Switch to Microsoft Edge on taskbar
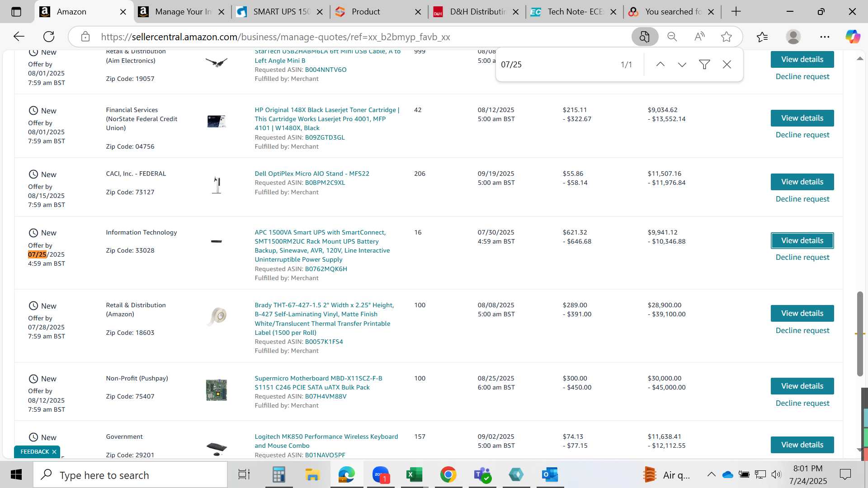Screen dimensions: 868x488 click(x=346, y=475)
